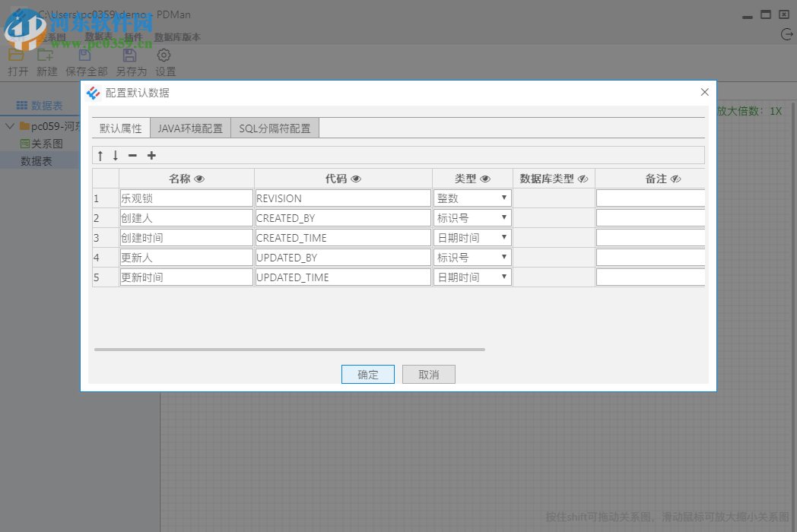Switch to the JAVA环境配置 tab

189,128
